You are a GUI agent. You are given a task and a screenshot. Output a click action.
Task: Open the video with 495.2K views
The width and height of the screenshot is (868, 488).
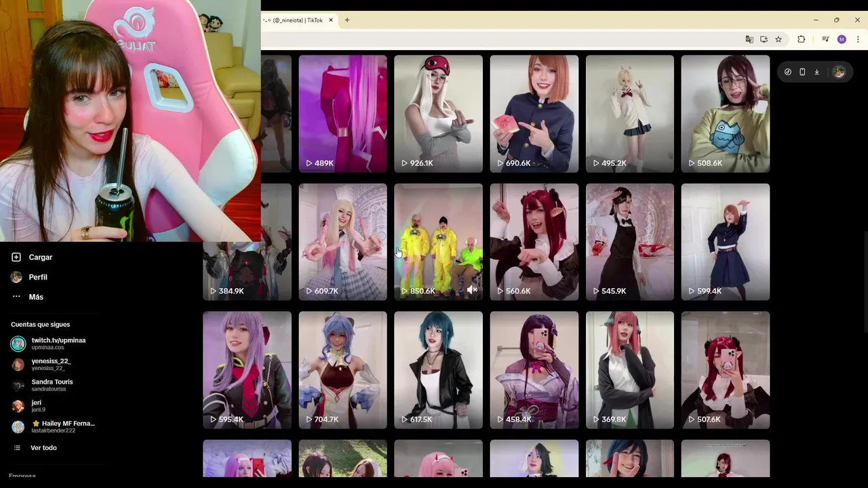tap(630, 113)
